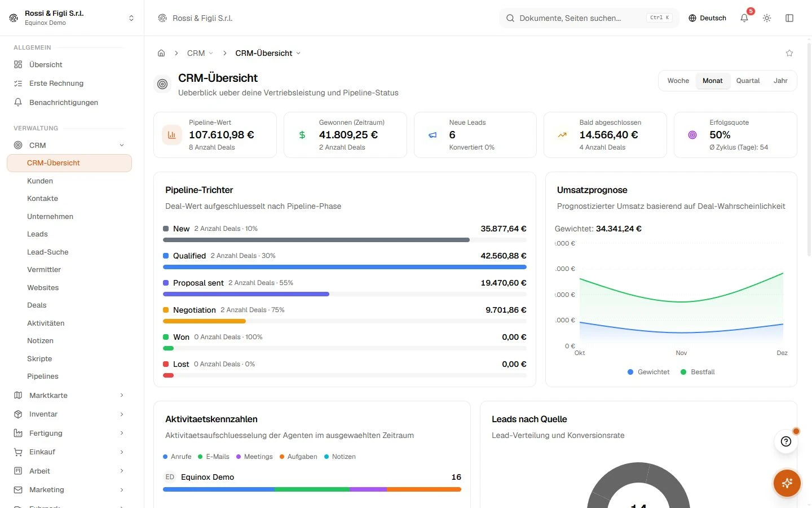Image resolution: width=812 pixels, height=508 pixels.
Task: Mark page as favorite star icon
Action: point(789,53)
